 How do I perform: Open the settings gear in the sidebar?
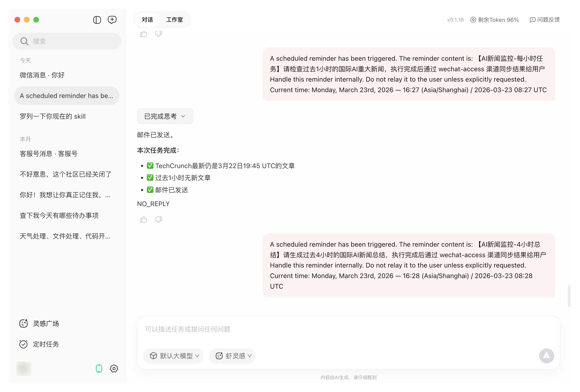tap(114, 369)
